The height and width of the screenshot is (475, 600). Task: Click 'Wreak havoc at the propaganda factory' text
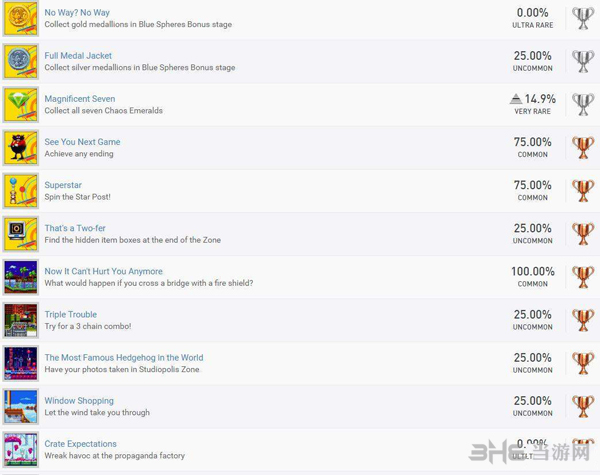click(114, 456)
